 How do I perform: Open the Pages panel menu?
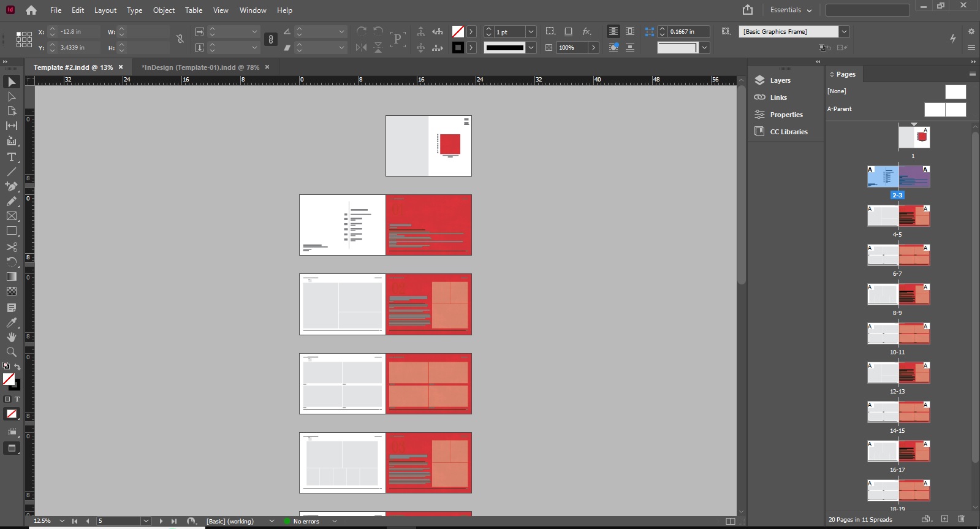point(972,74)
